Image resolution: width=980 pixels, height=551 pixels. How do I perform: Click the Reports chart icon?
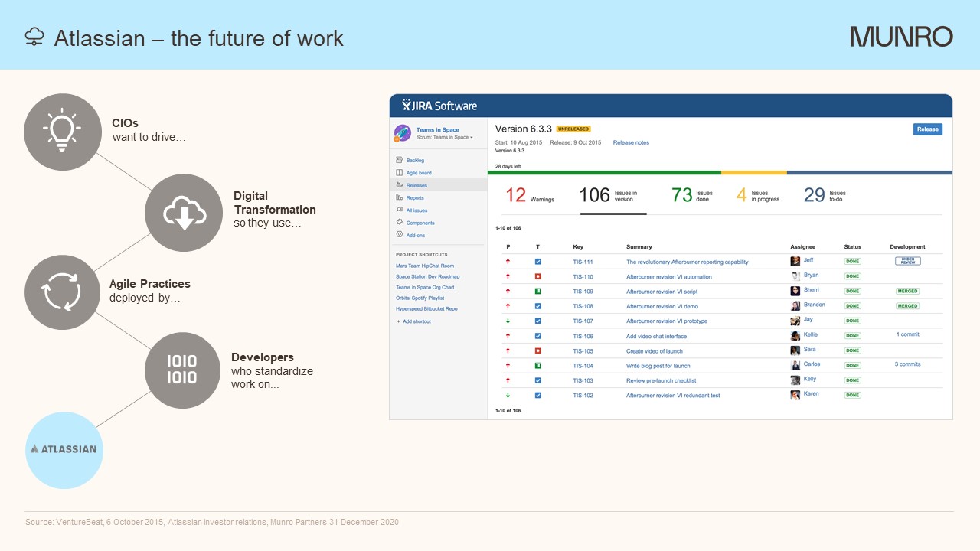tap(400, 197)
